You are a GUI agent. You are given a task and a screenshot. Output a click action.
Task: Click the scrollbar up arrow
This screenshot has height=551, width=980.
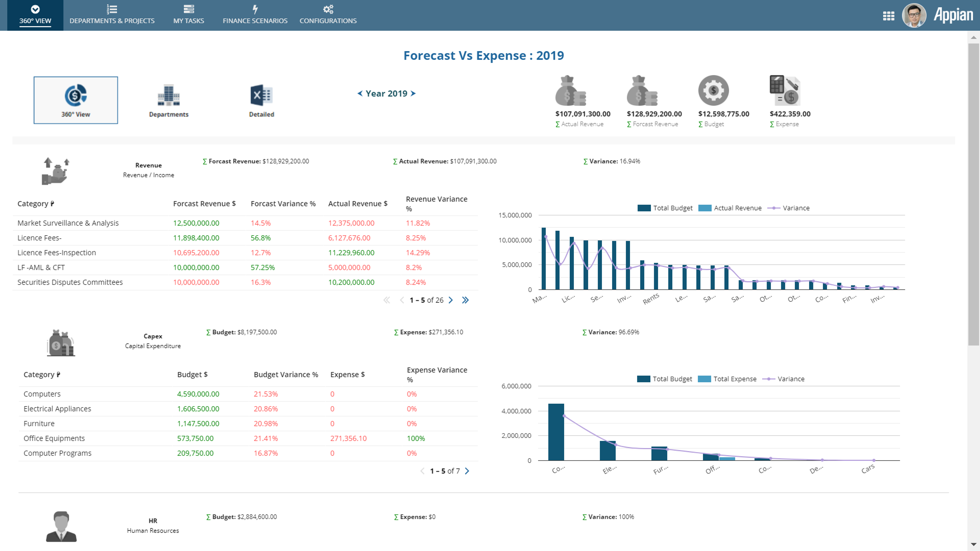coord(974,37)
